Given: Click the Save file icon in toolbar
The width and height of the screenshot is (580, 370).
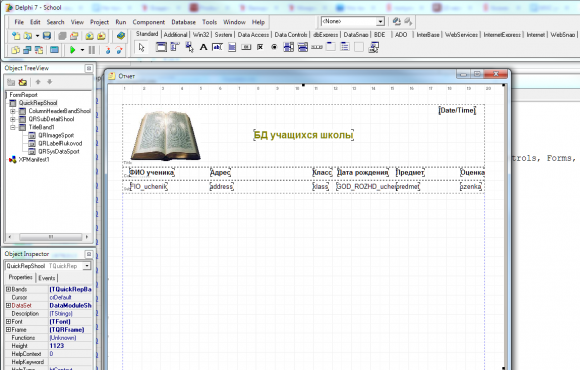Looking at the screenshot, I should pyautogui.click(x=47, y=36).
